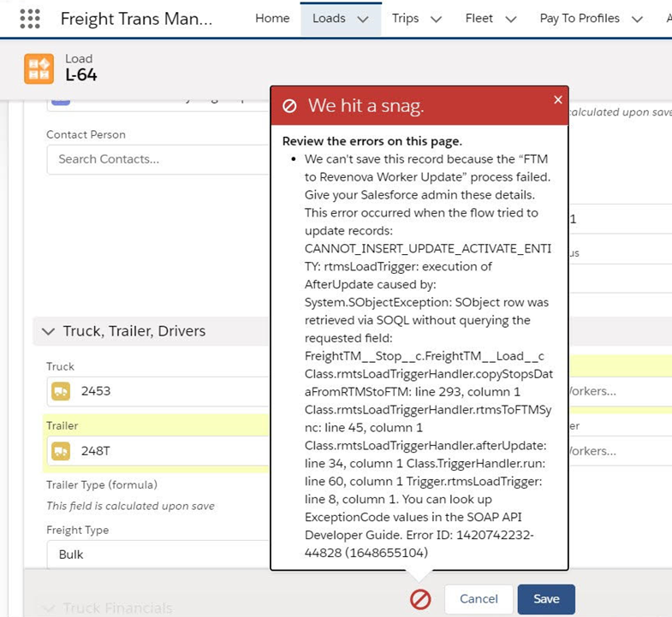Open the App Launcher grid icon
This screenshot has width=672, height=617.
[x=29, y=19]
